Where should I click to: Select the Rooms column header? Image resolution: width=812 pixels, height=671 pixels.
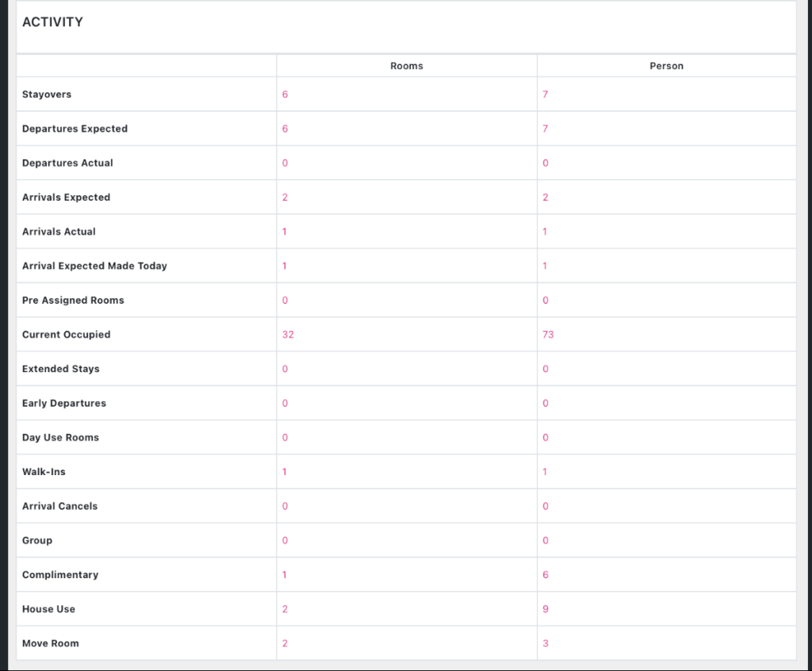(x=406, y=66)
